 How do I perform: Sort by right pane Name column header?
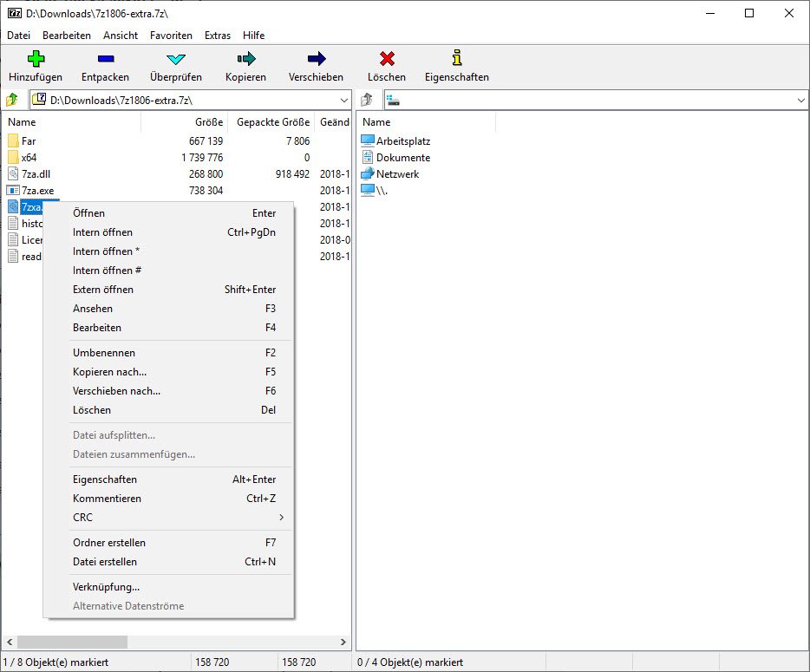[427, 122]
